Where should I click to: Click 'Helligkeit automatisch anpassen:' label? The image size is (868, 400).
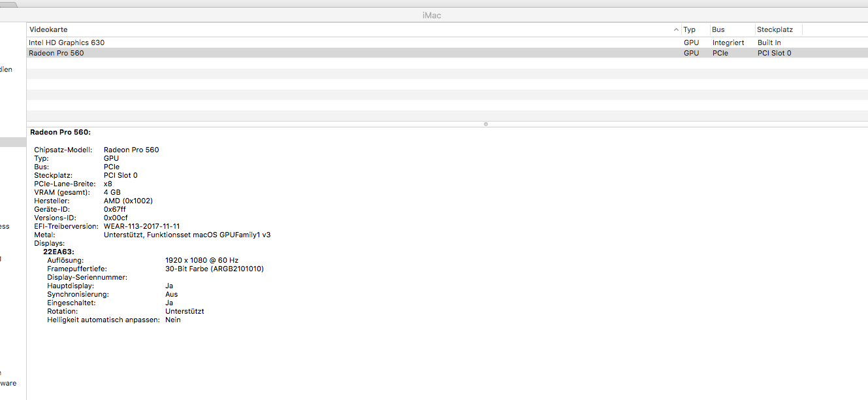click(103, 320)
